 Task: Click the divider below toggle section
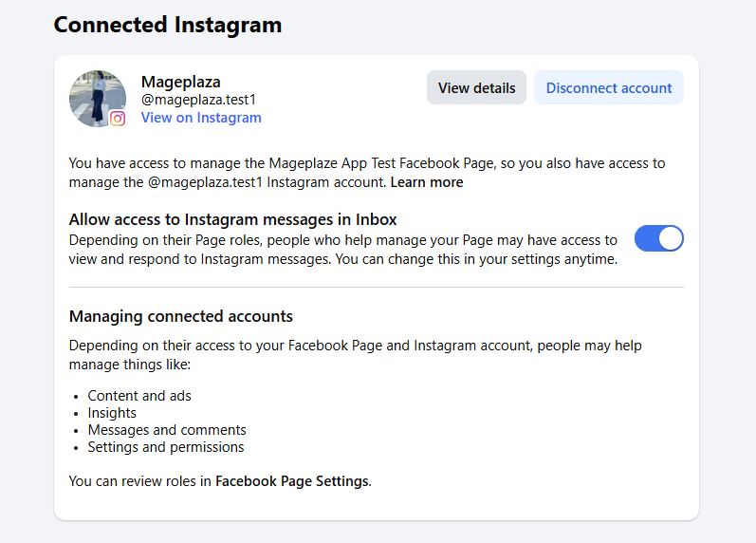(x=376, y=287)
